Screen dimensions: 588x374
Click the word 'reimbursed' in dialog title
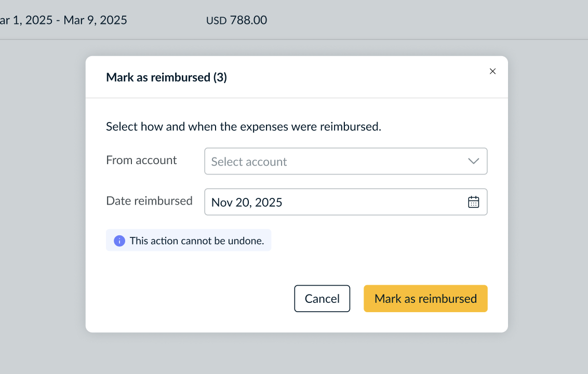point(180,78)
